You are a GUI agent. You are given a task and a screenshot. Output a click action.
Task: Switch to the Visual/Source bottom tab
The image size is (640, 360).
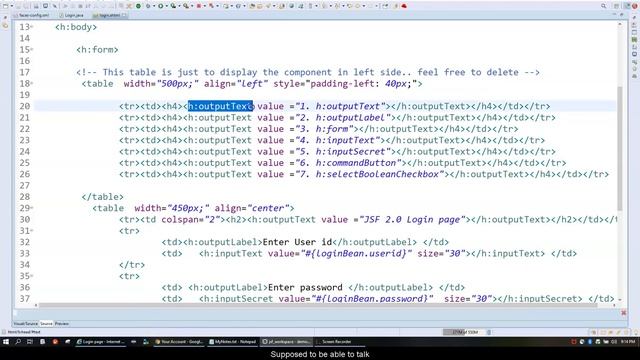[25, 324]
